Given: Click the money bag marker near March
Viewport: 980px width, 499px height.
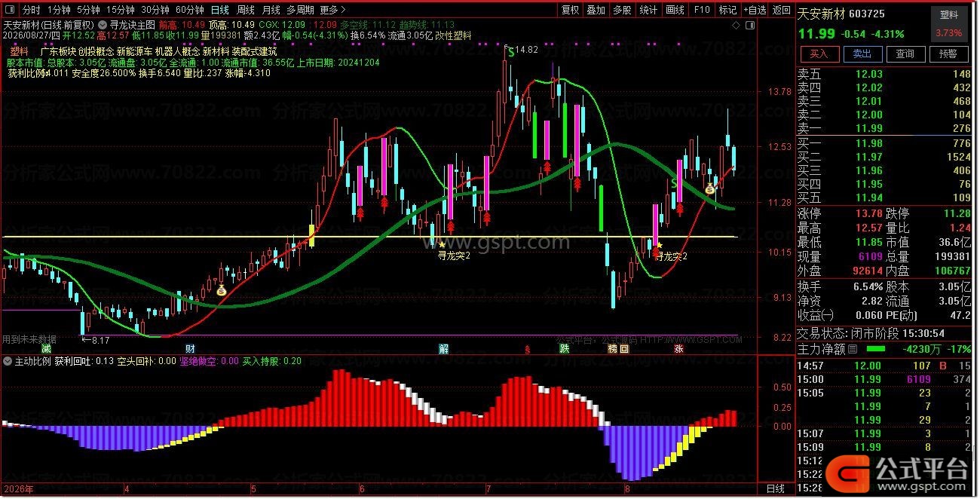Looking at the screenshot, I should click(x=221, y=290).
